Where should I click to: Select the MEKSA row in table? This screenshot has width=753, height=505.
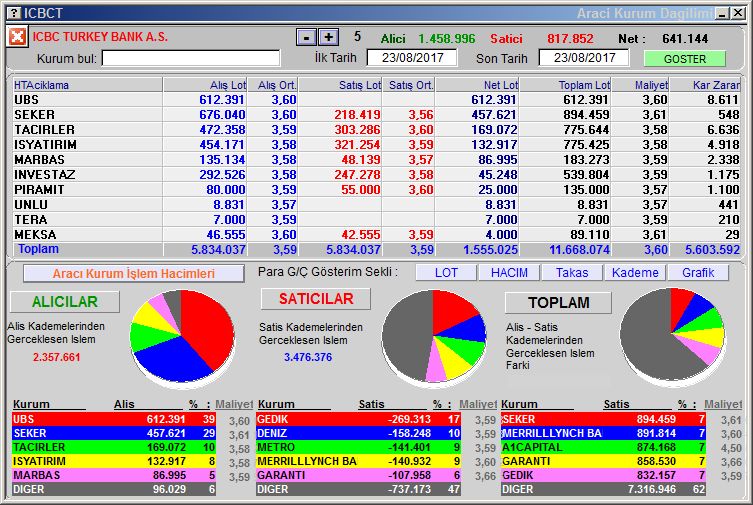tap(376, 235)
